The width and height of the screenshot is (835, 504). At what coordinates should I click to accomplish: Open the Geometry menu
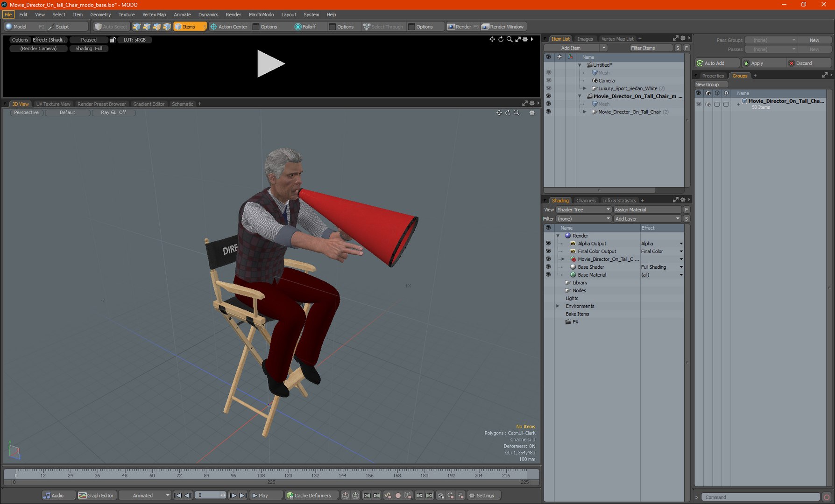click(x=100, y=14)
